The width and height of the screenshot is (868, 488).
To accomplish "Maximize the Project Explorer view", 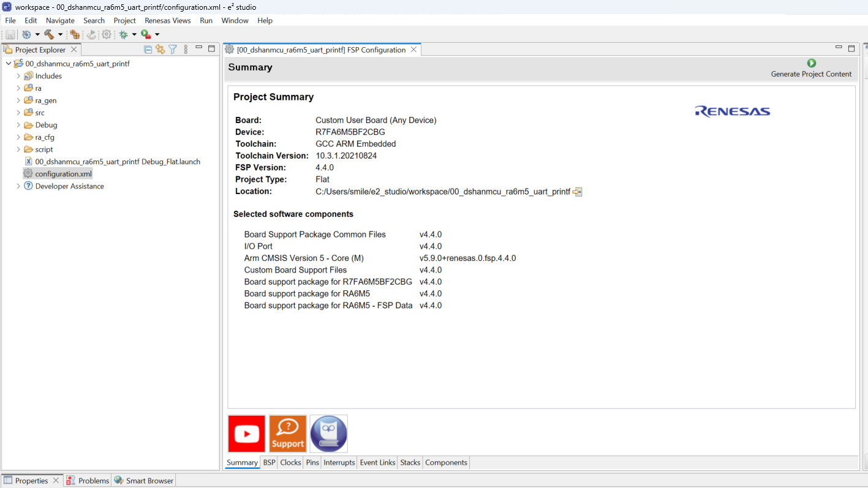I will [211, 48].
